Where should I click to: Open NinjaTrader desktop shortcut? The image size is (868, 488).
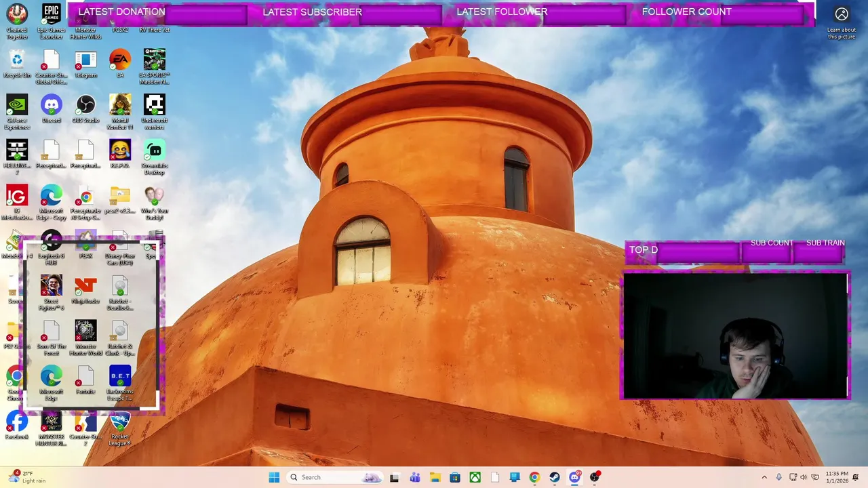pos(85,290)
